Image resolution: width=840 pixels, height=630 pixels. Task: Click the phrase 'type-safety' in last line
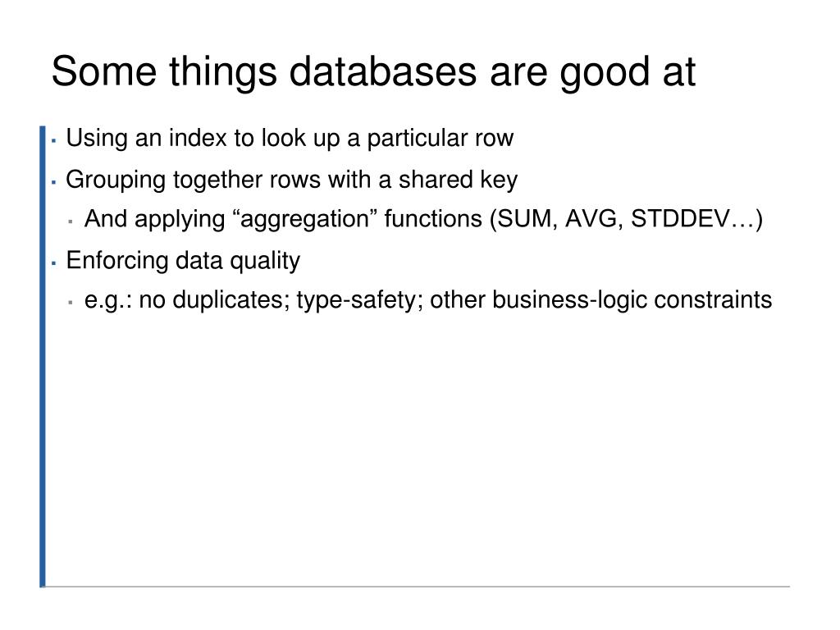coord(356,301)
